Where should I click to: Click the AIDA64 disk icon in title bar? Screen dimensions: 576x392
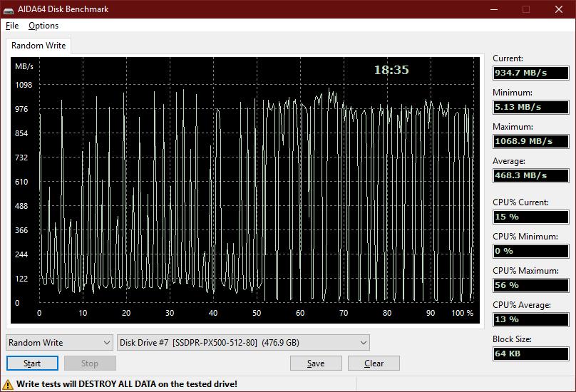(9, 9)
